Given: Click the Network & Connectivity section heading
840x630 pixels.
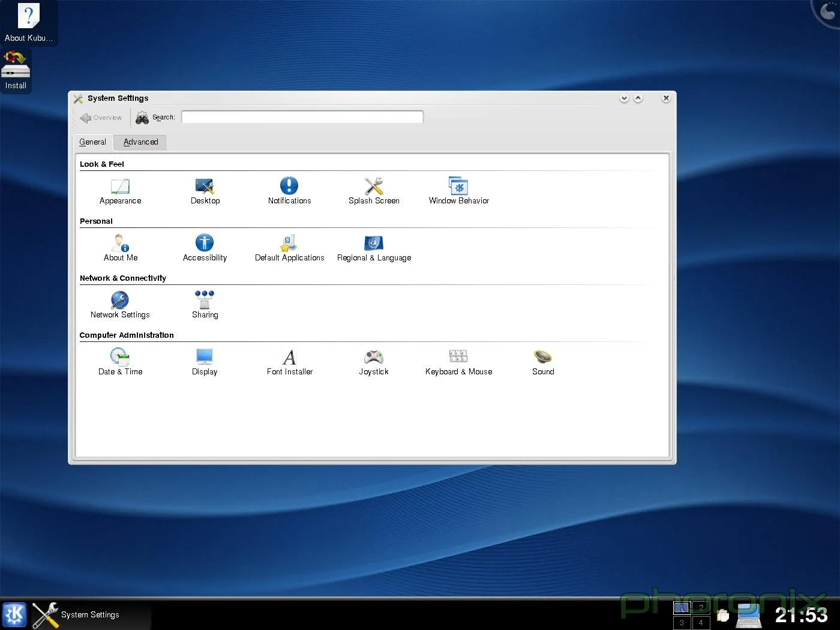Looking at the screenshot, I should (x=123, y=278).
